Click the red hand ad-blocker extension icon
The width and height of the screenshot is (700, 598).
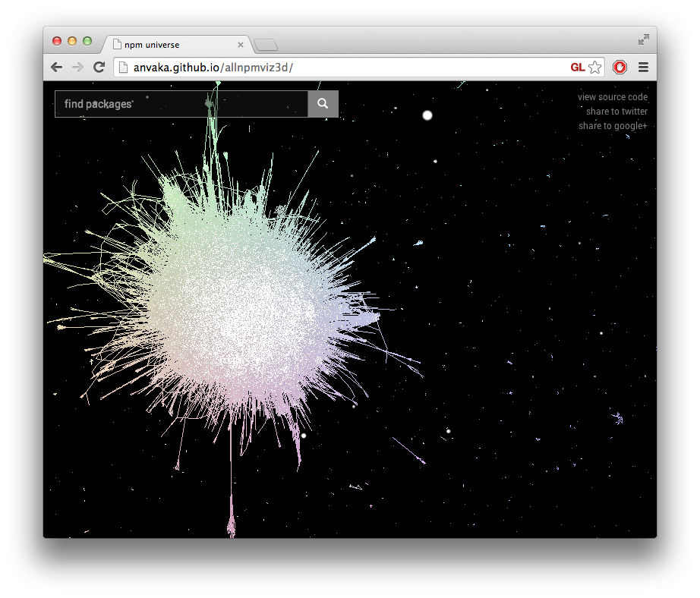pyautogui.click(x=620, y=67)
